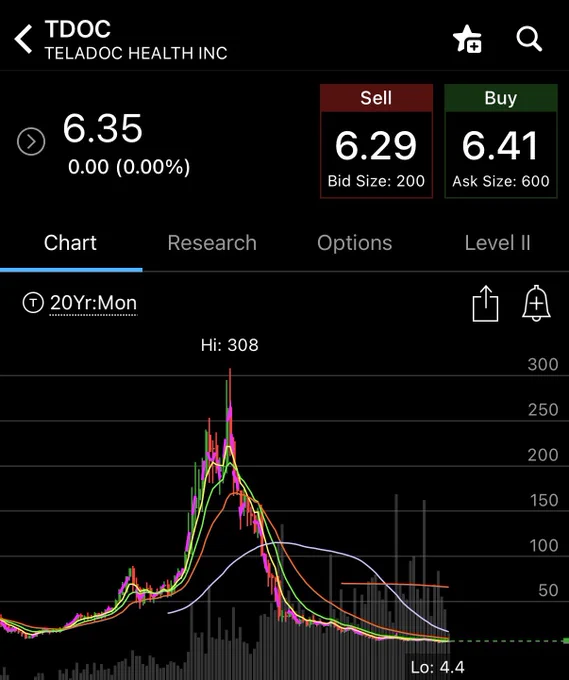Tap the 250 price axis label

(x=543, y=410)
